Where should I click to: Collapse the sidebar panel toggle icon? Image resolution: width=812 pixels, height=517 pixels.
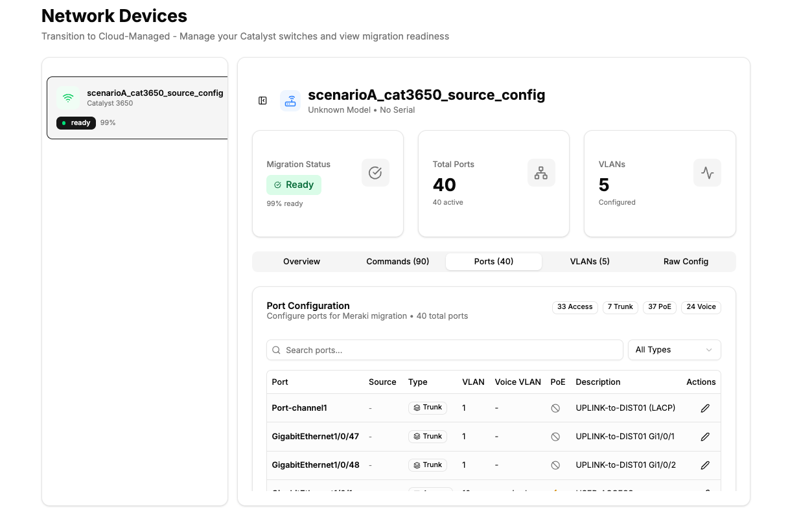click(x=262, y=100)
